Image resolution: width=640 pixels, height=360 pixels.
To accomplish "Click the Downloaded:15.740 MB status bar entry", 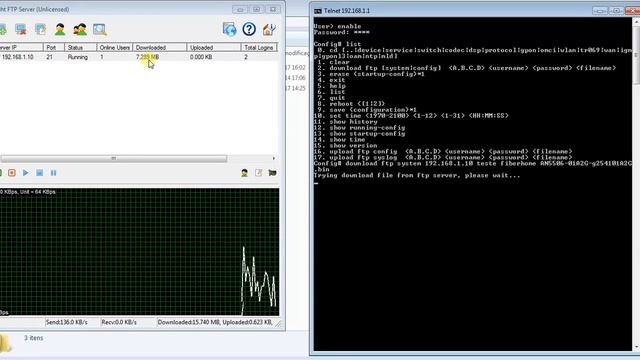I will pos(215,322).
